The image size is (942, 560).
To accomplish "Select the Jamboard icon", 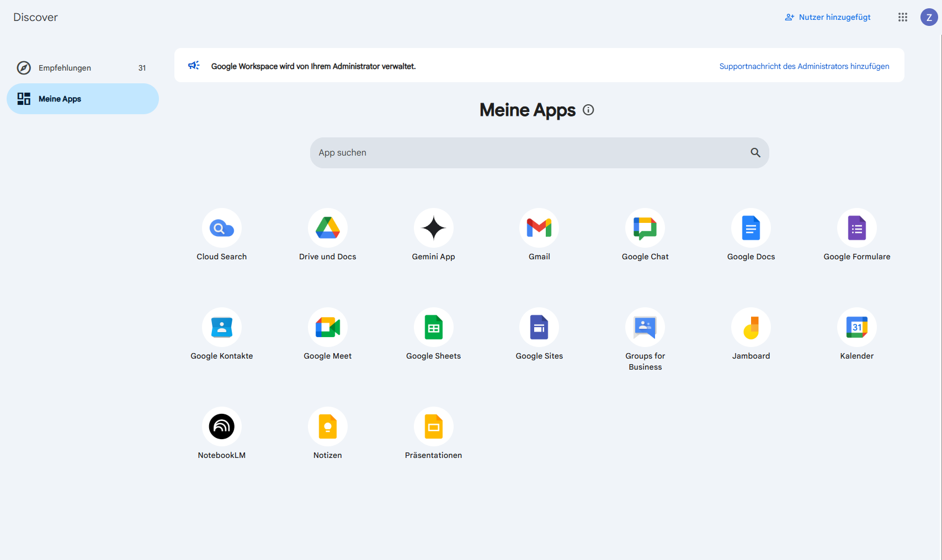I will 751,327.
